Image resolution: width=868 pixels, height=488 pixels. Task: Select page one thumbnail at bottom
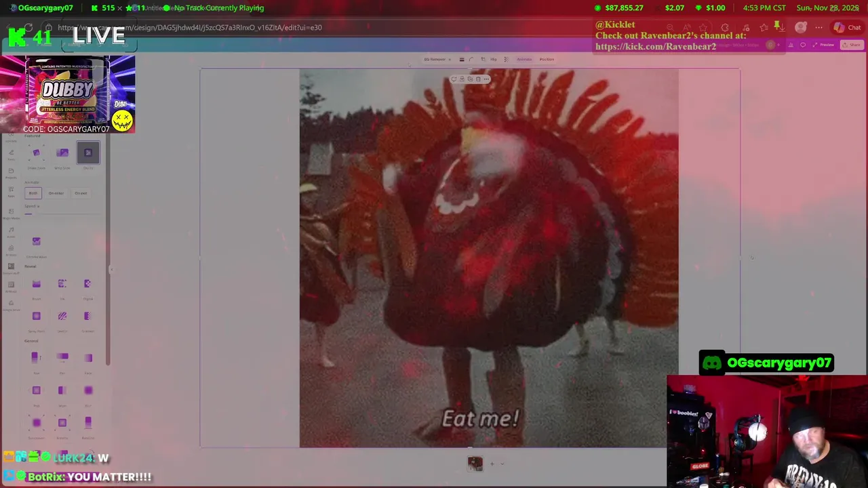point(475,464)
